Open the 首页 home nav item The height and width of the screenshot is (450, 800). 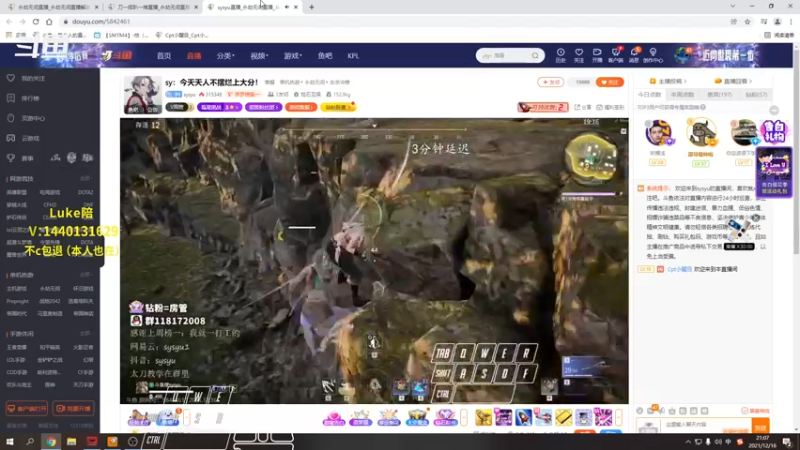164,56
